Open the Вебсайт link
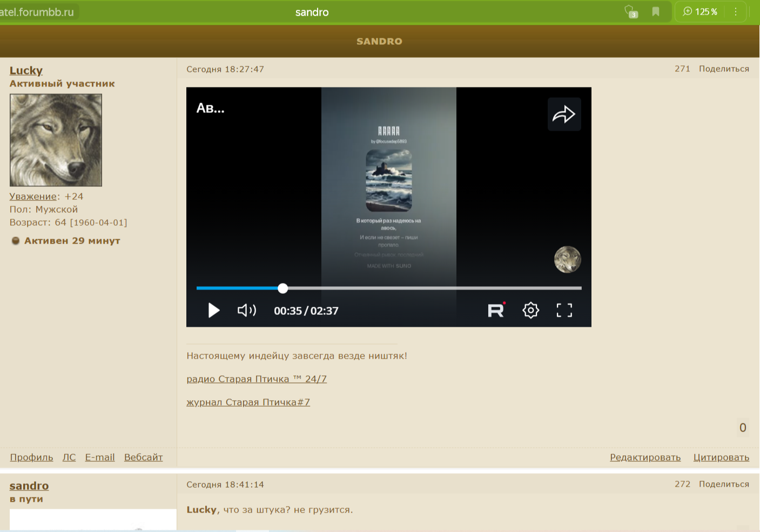This screenshot has width=760, height=532. [143, 457]
